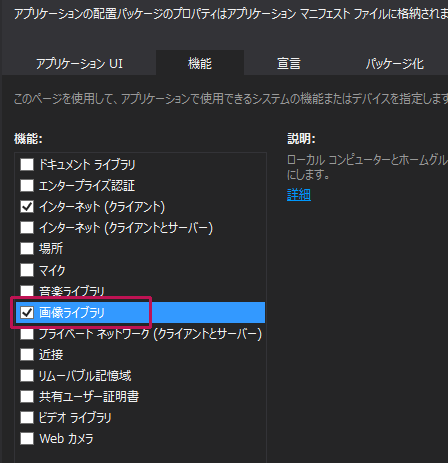Open the 詳細 link
Screen dimensions: 448x463
[299, 194]
